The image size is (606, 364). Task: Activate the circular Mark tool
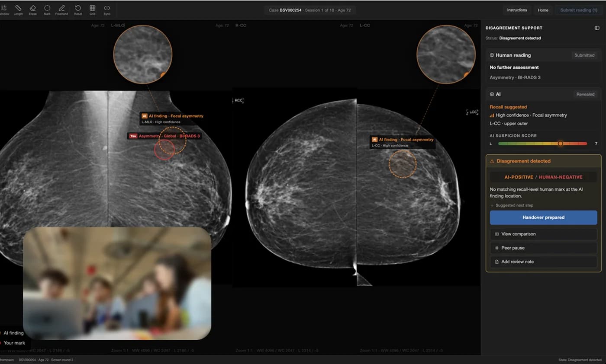[x=47, y=10]
